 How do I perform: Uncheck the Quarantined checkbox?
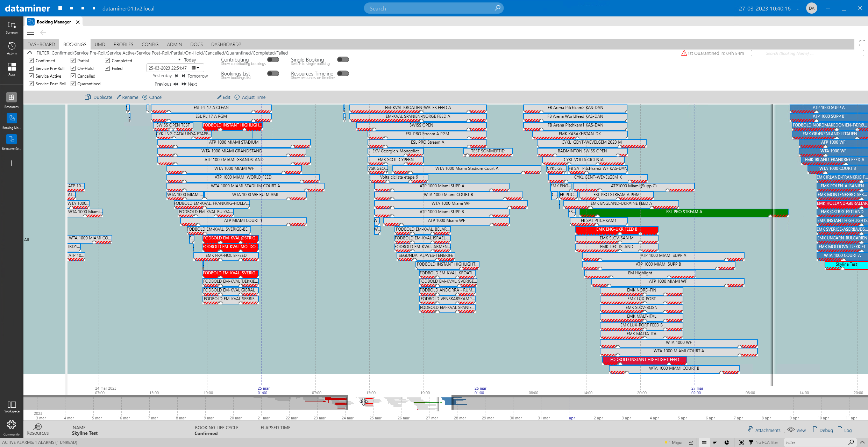(x=73, y=84)
